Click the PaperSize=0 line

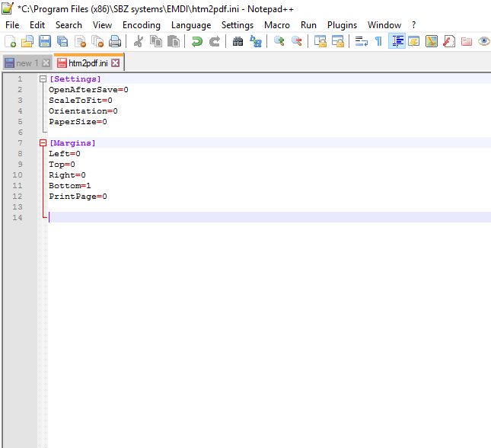click(x=78, y=122)
